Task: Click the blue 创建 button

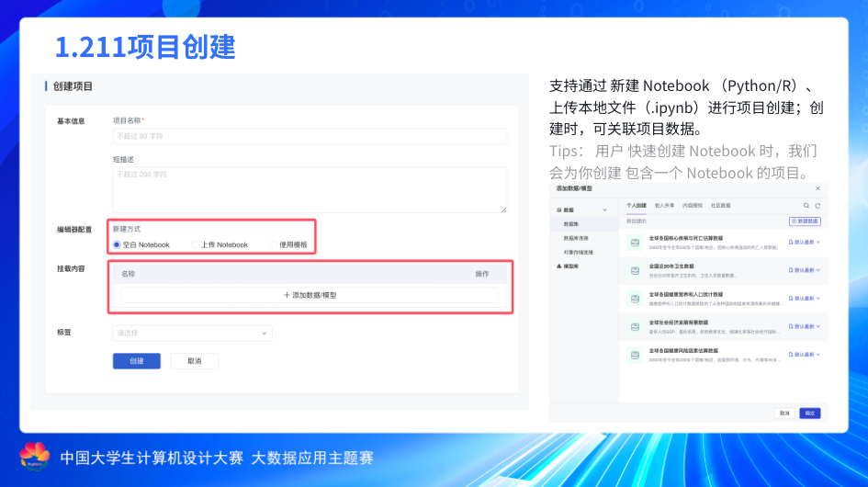Action: pos(136,361)
